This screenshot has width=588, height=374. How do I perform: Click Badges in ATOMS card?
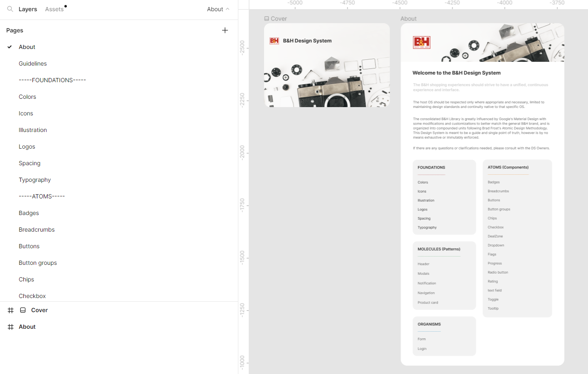[493, 182]
